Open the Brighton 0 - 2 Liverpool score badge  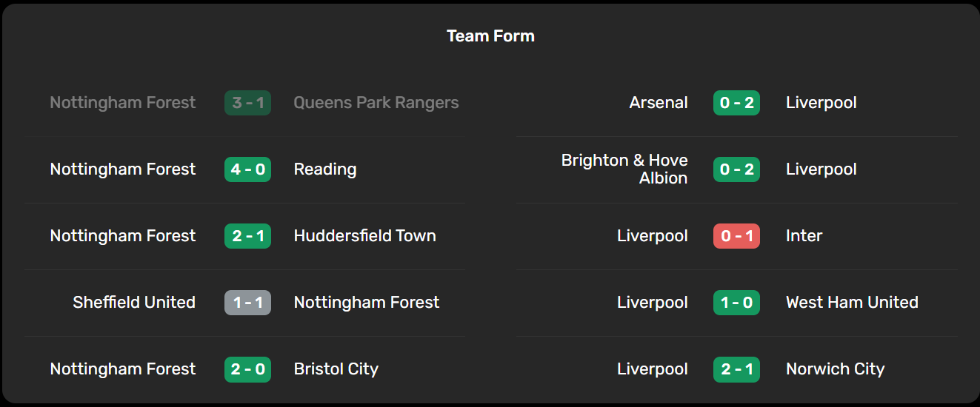(x=736, y=169)
